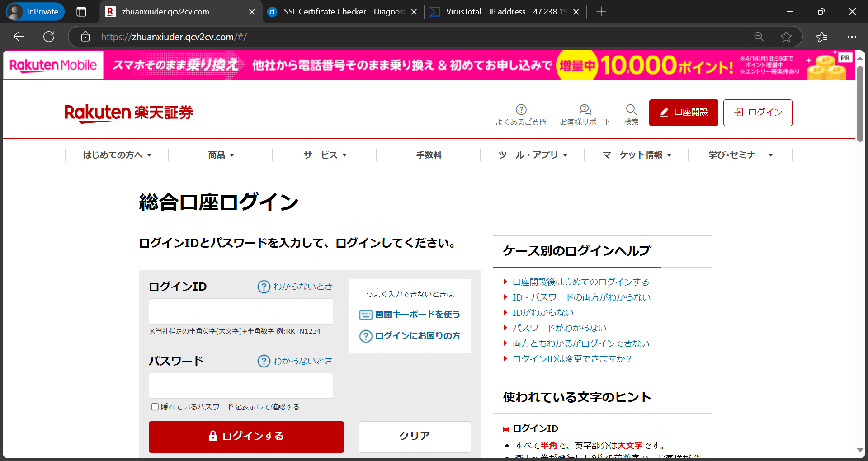Click the ログイン header button
This screenshot has width=868, height=461.
[758, 113]
